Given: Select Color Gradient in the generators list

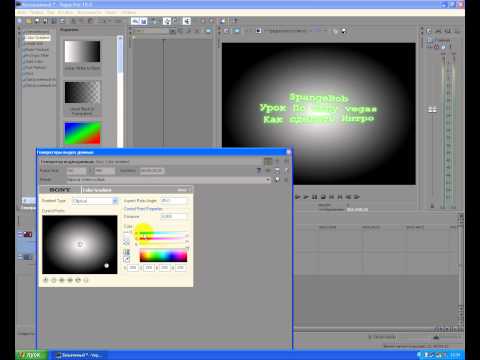Looking at the screenshot, I should tap(37, 38).
